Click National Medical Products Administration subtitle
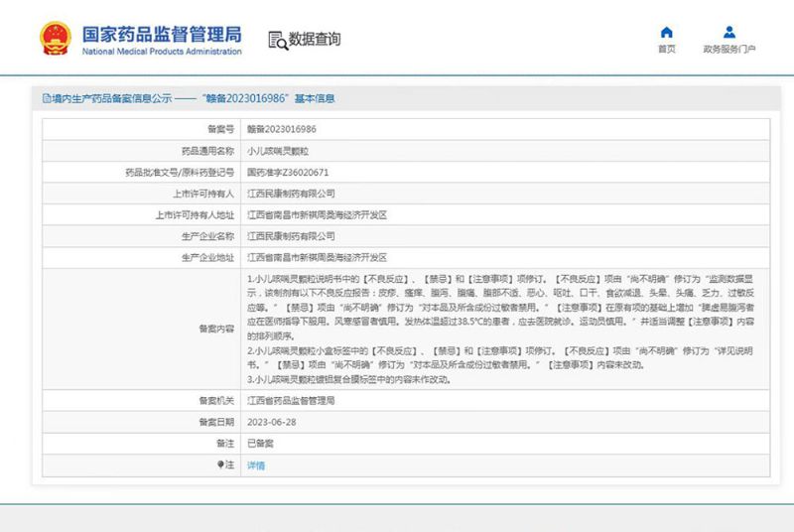This screenshot has width=794, height=532. pyautogui.click(x=161, y=52)
